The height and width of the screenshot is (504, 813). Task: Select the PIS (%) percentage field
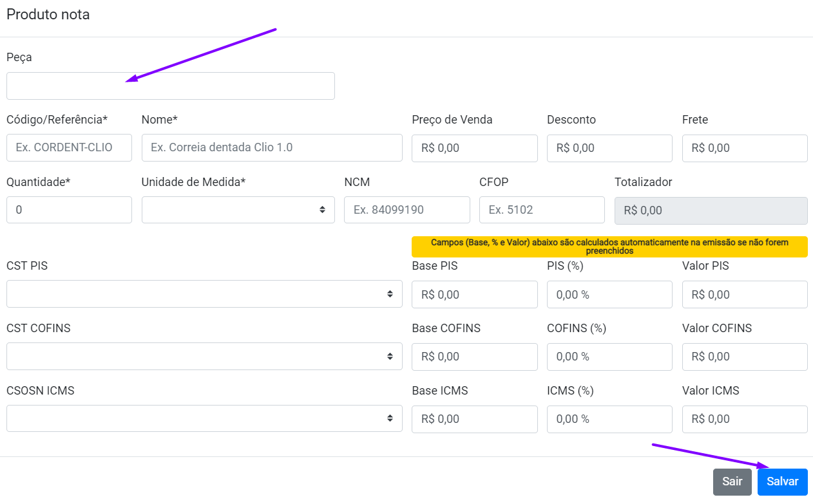[x=609, y=294]
